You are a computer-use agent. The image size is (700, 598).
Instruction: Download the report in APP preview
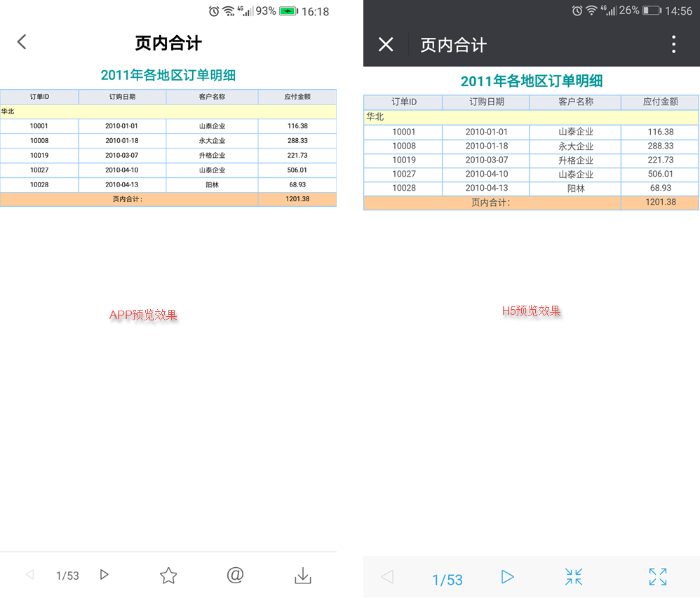303,576
